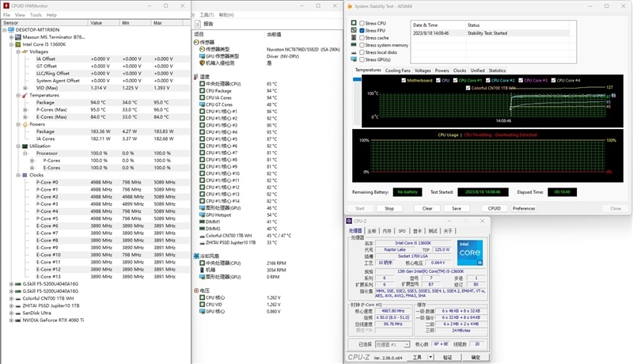633x364 pixels.
Task: Toggle the CPU Core #1 graph checkbox
Action: tap(456, 80)
